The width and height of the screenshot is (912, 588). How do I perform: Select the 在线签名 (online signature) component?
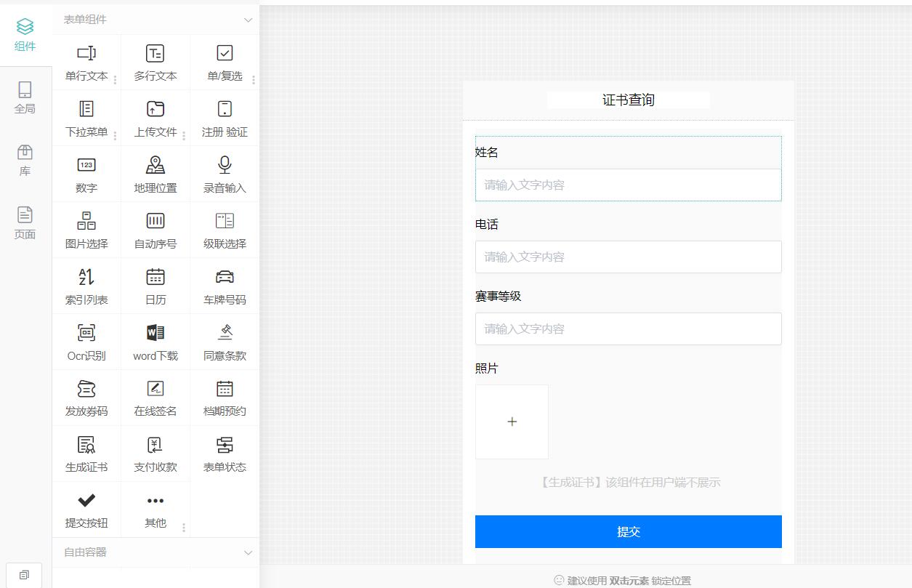pos(155,398)
